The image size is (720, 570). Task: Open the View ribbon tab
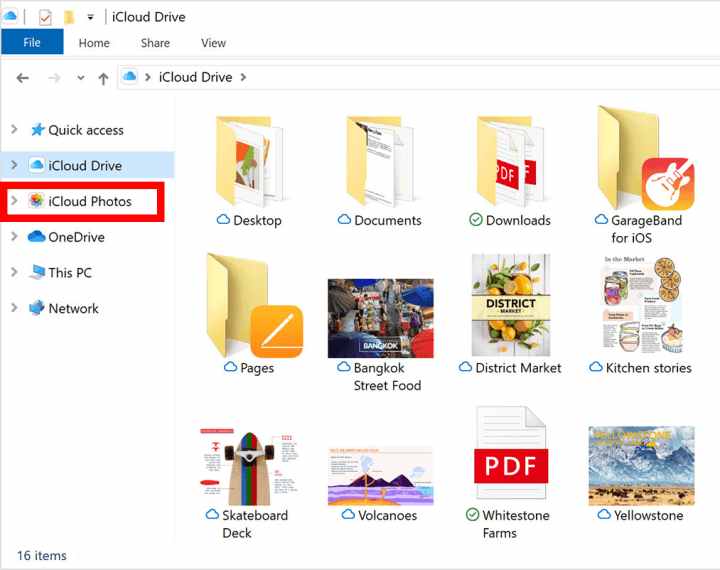click(x=213, y=43)
